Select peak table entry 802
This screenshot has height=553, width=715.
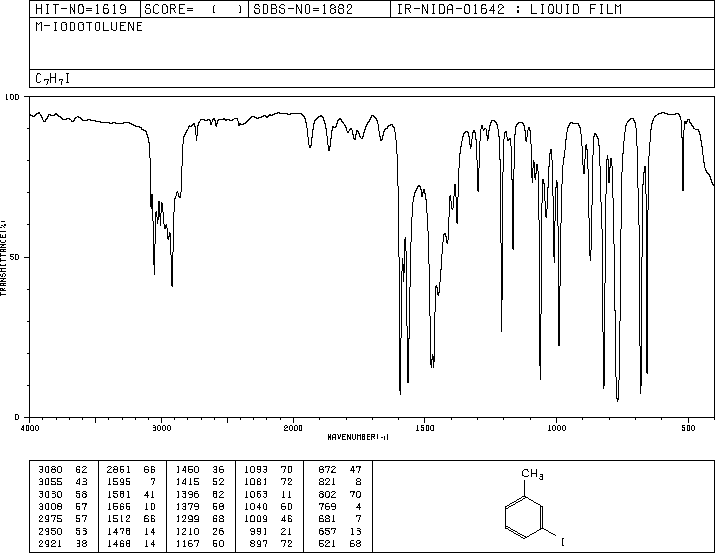327,494
